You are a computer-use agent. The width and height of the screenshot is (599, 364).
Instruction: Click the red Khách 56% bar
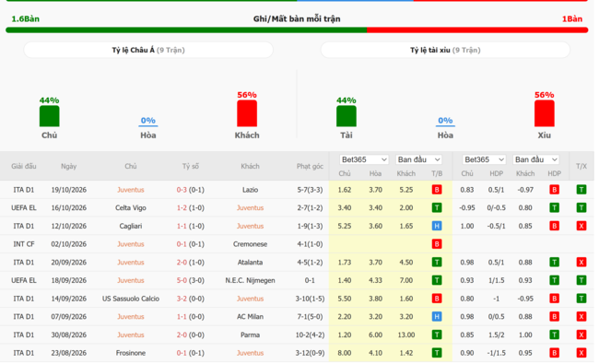click(x=247, y=113)
